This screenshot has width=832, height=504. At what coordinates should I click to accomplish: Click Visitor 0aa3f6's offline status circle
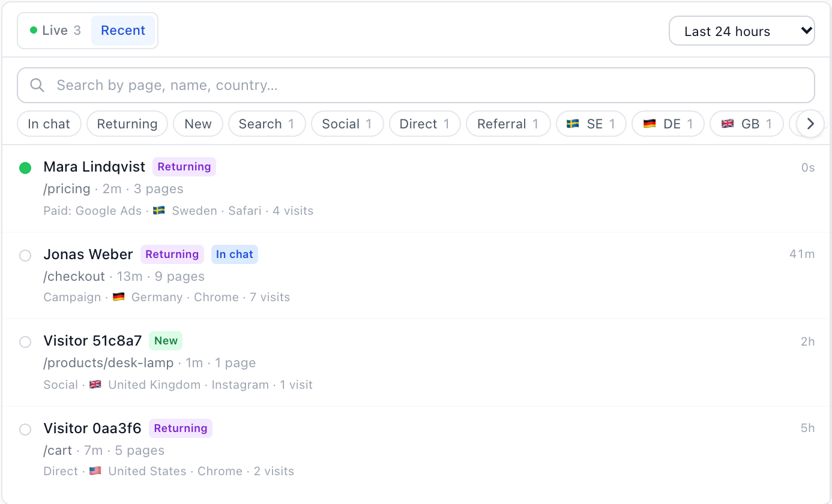[x=25, y=430]
